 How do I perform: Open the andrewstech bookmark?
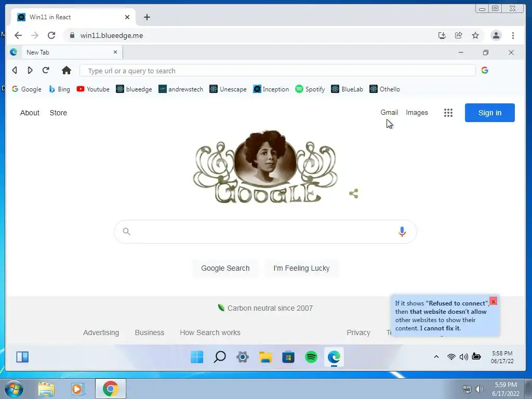point(181,89)
